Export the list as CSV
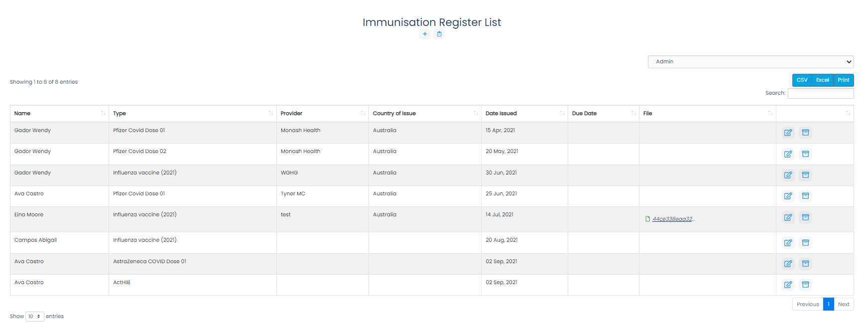Screen dimensions: 868x328 [802, 80]
